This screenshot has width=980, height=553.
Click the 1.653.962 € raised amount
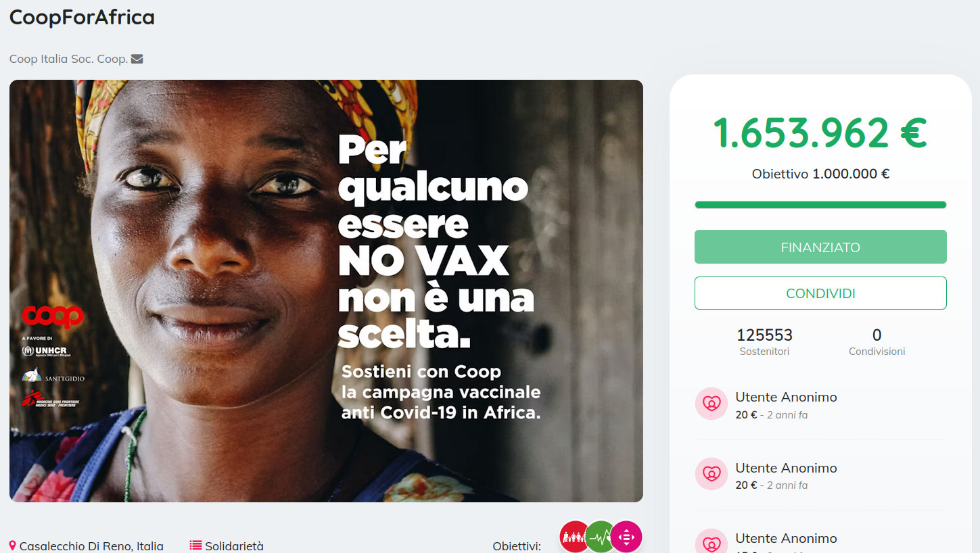click(820, 133)
